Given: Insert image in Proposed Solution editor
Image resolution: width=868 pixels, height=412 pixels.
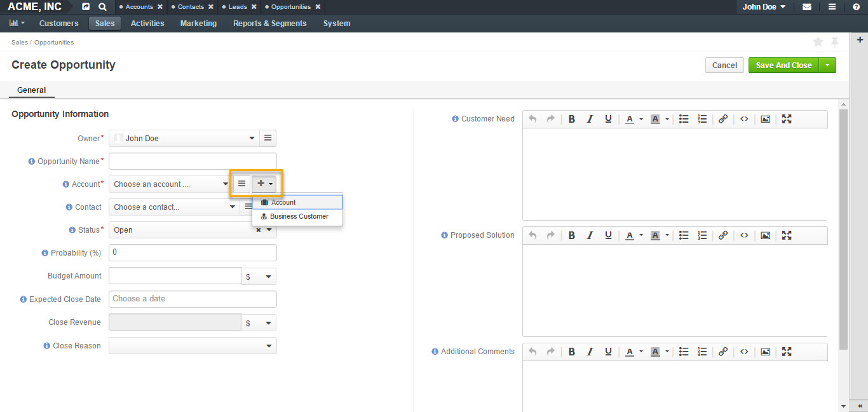Looking at the screenshot, I should coord(766,235).
